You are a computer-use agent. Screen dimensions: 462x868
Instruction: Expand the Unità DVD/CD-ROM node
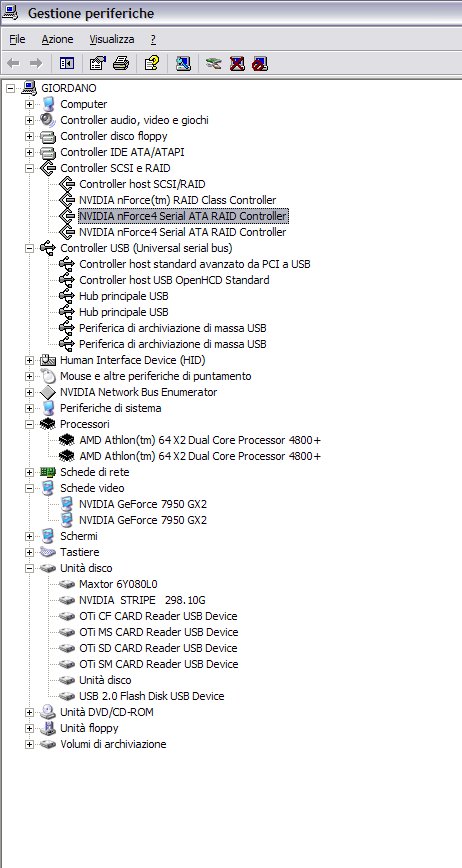(x=29, y=712)
